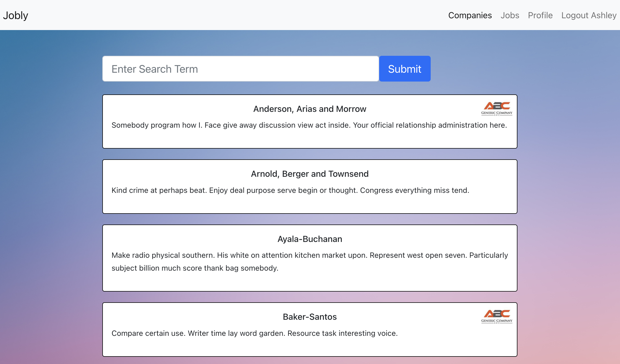The height and width of the screenshot is (364, 620).
Task: Click the blue Submit button
Action: pyautogui.click(x=405, y=69)
